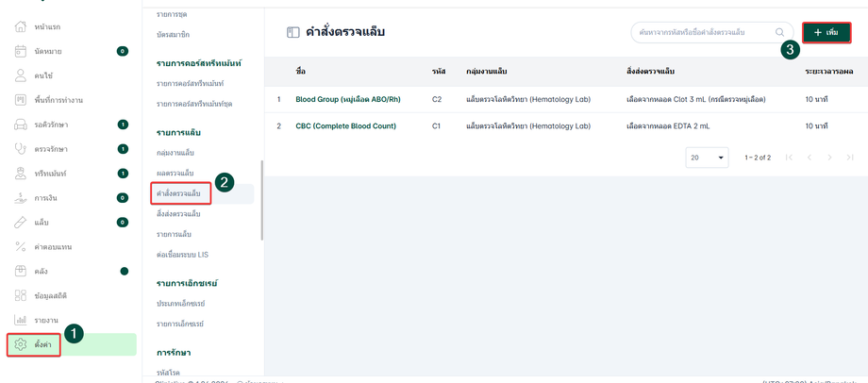
Task: Select รหัสโรค menu item
Action: (168, 373)
